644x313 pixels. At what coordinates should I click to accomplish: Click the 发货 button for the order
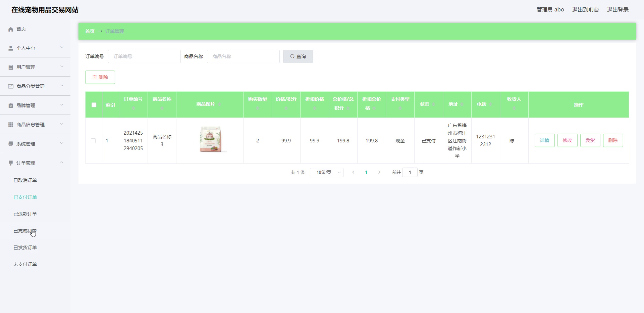click(590, 140)
